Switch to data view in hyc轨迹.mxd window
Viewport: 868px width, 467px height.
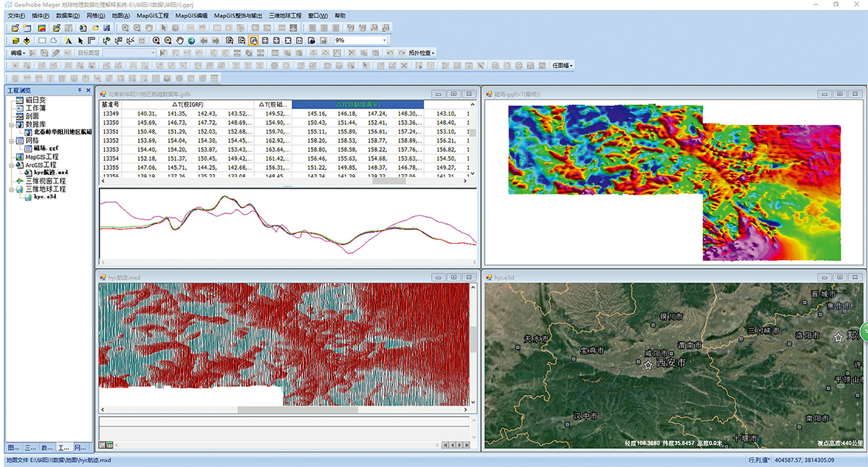pyautogui.click(x=102, y=445)
